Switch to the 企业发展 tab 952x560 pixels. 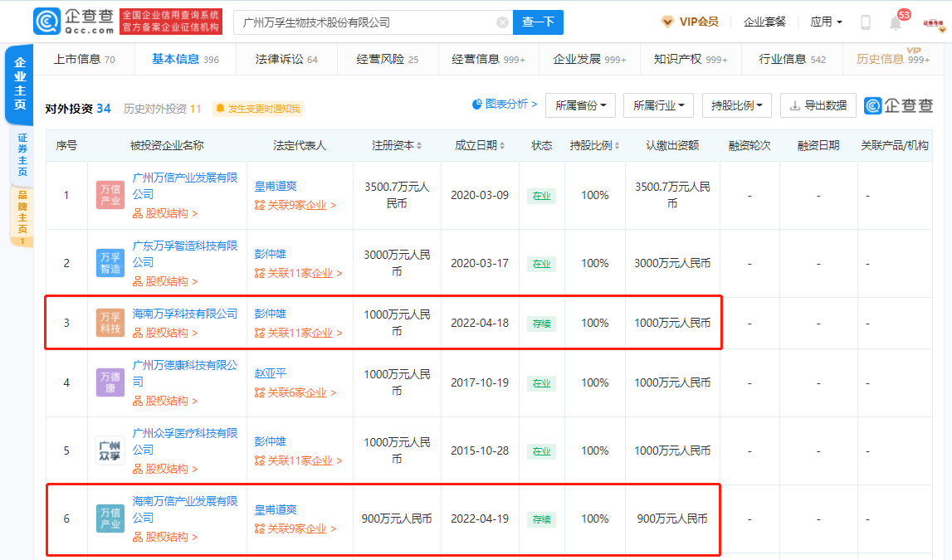[589, 59]
